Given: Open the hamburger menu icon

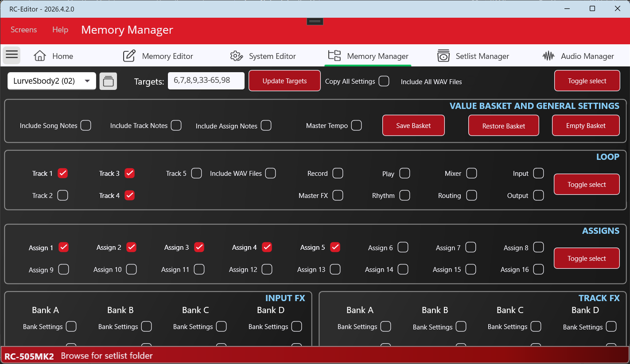Looking at the screenshot, I should pos(12,55).
